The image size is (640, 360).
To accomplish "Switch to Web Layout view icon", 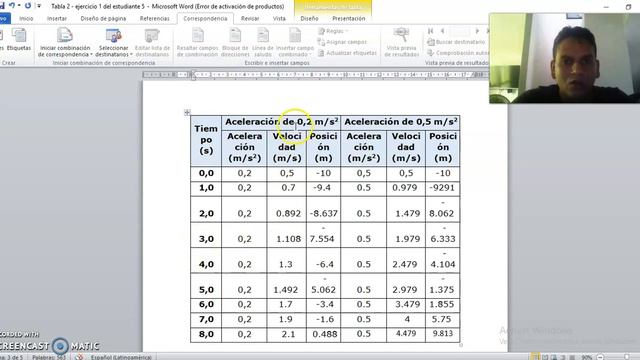I will tap(554, 357).
